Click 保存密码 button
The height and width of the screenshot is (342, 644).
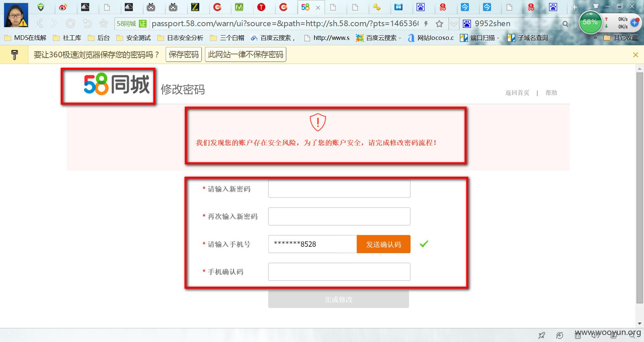tap(183, 55)
